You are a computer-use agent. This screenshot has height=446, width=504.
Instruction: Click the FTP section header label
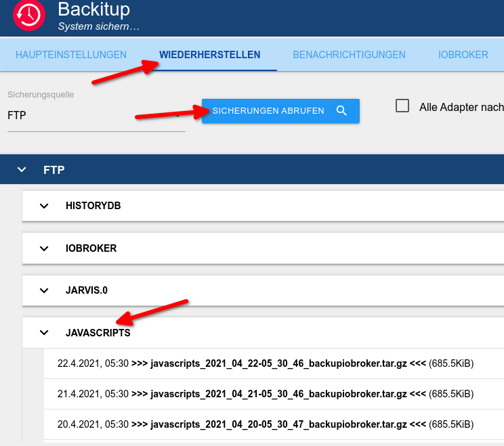pyautogui.click(x=54, y=170)
